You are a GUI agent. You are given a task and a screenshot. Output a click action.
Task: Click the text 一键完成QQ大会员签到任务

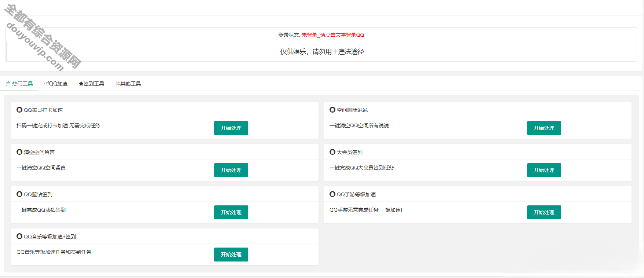click(362, 168)
